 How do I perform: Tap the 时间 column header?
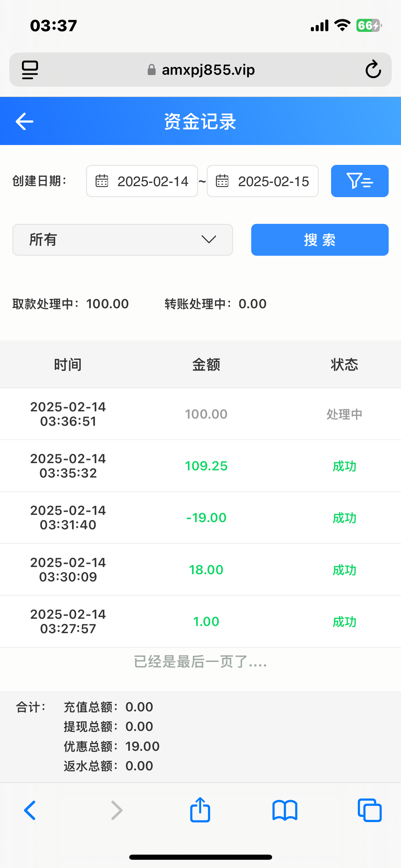tap(68, 364)
